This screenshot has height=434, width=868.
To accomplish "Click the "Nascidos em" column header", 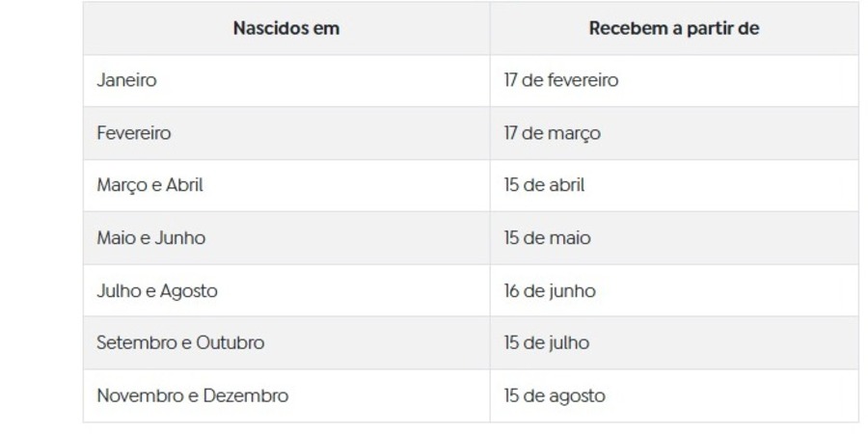I will [286, 28].
